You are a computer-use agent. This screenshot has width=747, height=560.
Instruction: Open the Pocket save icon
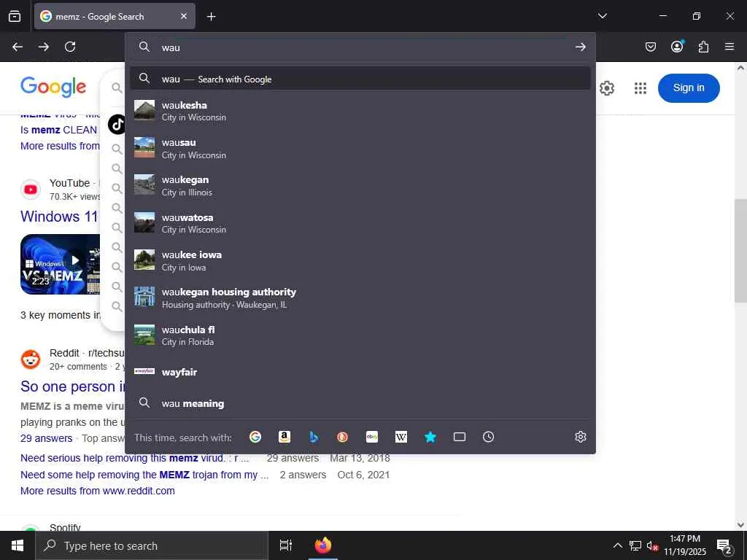coord(651,47)
